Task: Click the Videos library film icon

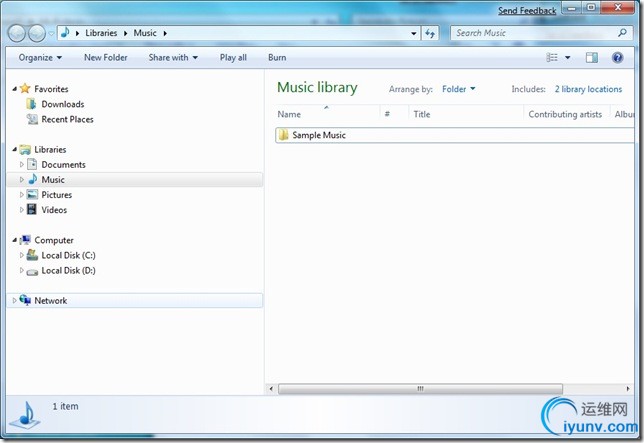Action: point(32,209)
